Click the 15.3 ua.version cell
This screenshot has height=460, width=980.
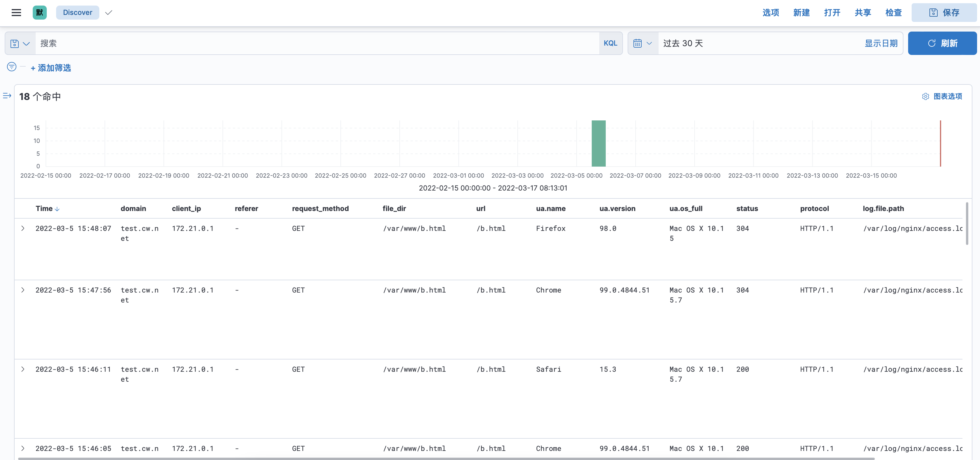pos(608,369)
